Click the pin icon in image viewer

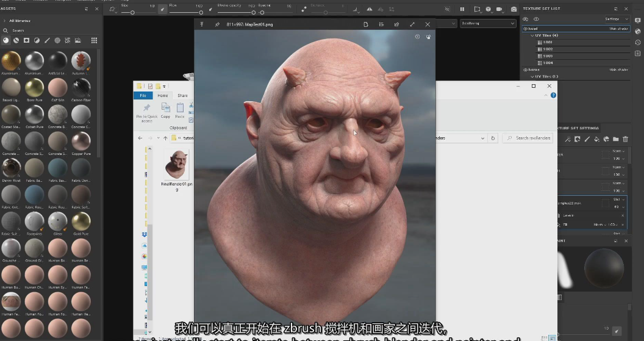(x=217, y=24)
